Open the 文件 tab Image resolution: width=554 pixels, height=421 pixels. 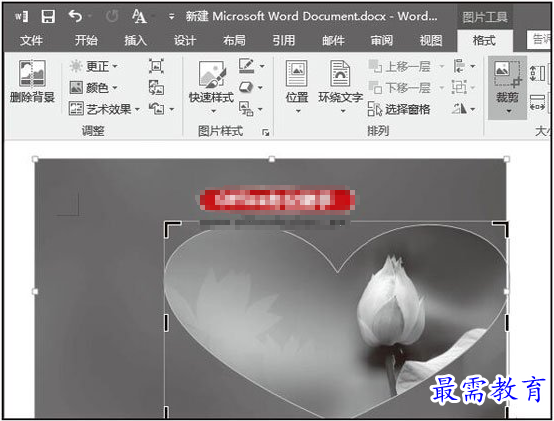(x=31, y=41)
